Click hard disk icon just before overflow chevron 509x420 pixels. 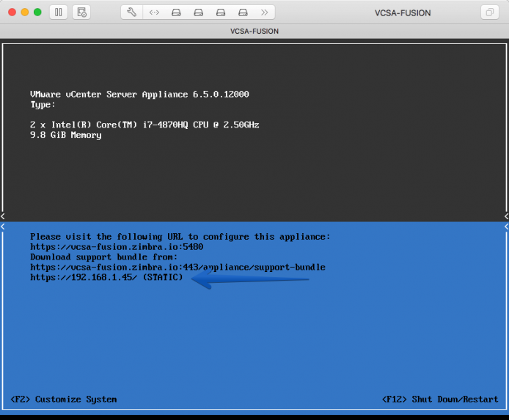243,12
